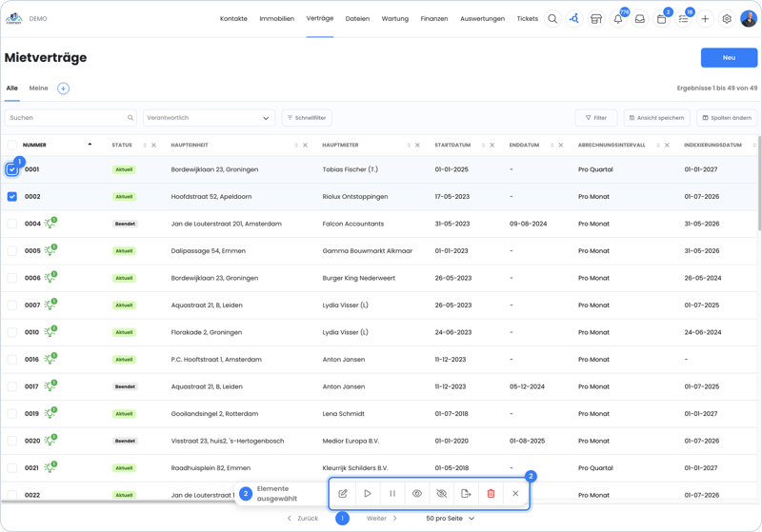Open the Immobilien menu

tap(276, 19)
